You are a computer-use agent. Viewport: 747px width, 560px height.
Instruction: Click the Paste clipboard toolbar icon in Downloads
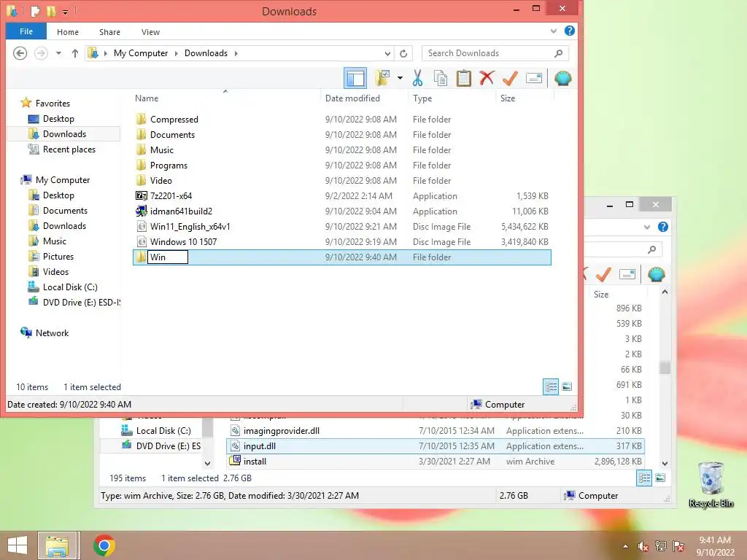click(463, 78)
